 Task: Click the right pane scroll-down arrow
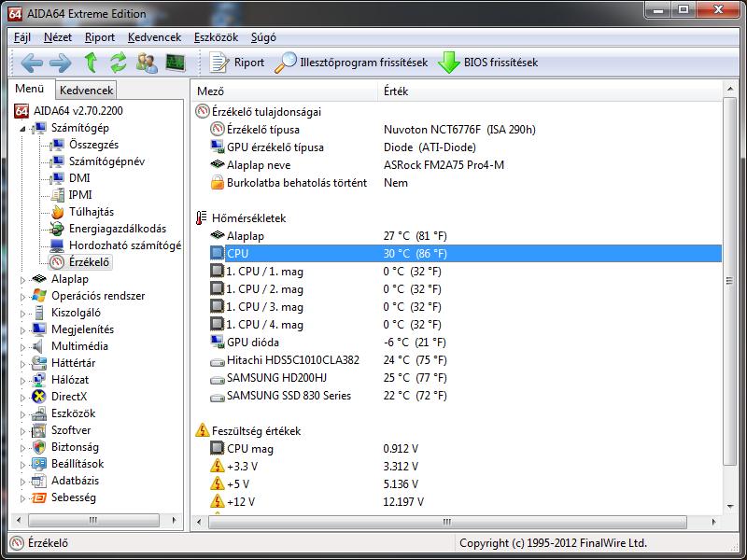[730, 507]
